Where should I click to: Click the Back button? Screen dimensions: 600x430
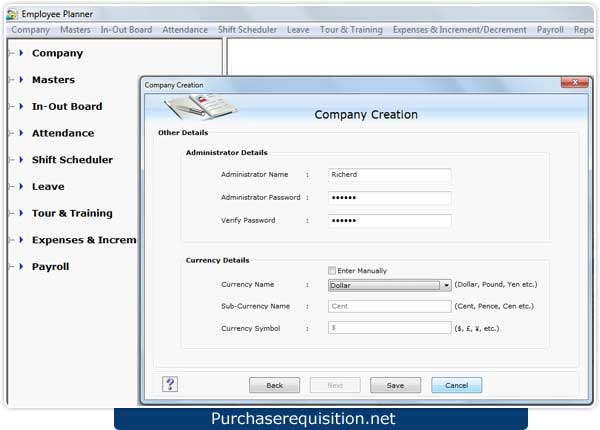coord(274,385)
